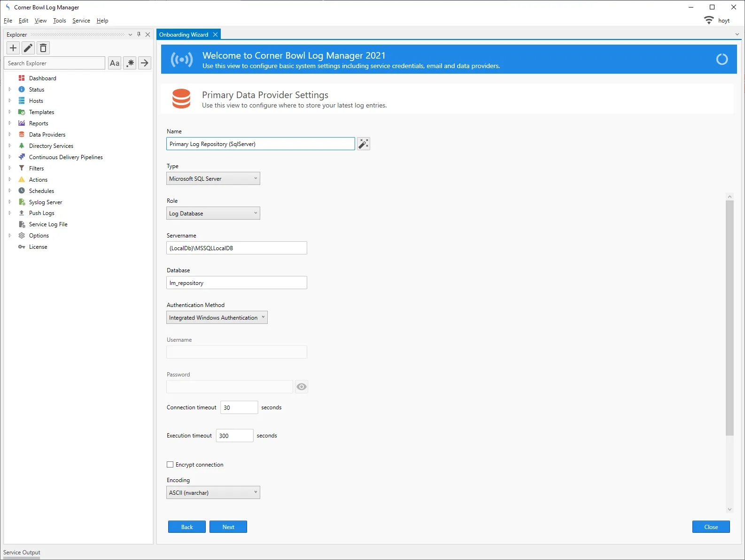The image size is (745, 560).
Task: Open Dashboard from the Explorer tree
Action: point(42,78)
